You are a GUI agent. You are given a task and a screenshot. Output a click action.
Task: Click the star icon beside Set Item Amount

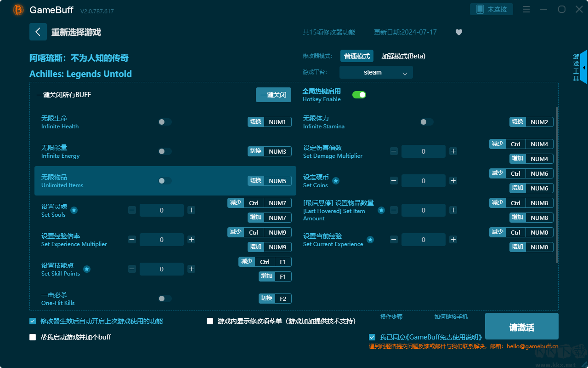tap(381, 210)
